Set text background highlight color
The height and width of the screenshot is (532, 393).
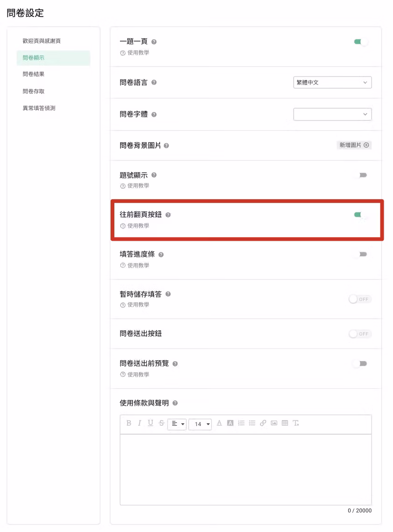[x=230, y=423]
